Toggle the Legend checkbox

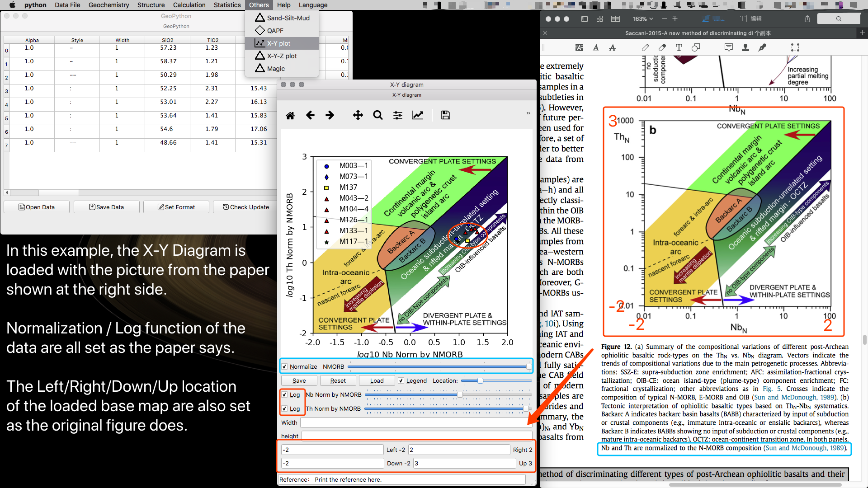click(401, 380)
